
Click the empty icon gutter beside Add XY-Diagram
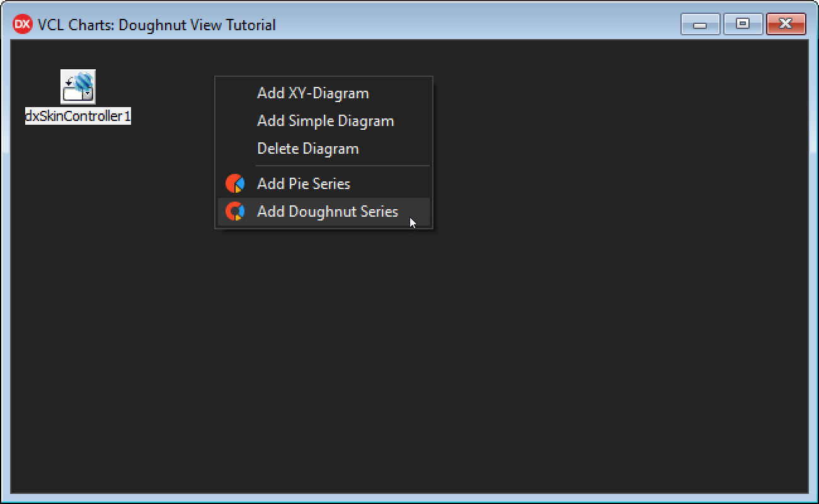pos(235,93)
